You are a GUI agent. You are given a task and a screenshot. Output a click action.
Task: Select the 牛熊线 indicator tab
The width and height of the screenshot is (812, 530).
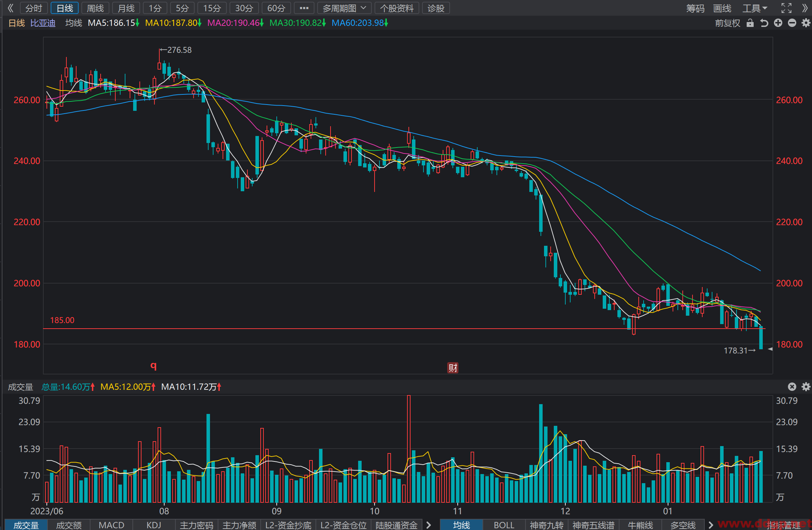click(x=640, y=525)
